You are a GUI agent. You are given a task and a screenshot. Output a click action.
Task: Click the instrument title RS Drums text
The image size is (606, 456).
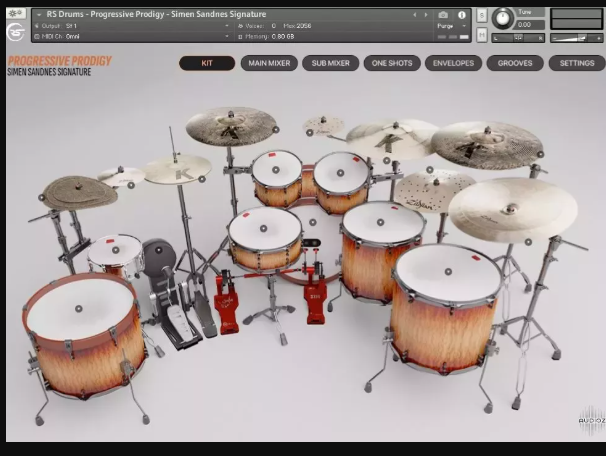pos(156,14)
